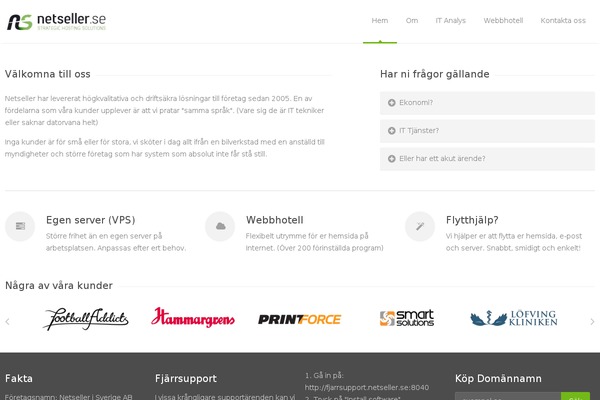Viewport: 600px width, 400px height.
Task: Click the Fjärrsupport footer heading
Action: tap(186, 379)
